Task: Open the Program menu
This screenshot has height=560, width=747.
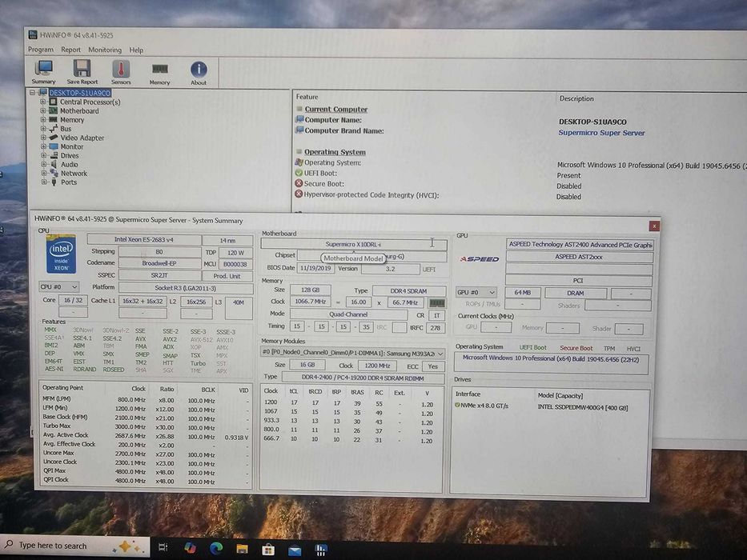Action: 41,50
